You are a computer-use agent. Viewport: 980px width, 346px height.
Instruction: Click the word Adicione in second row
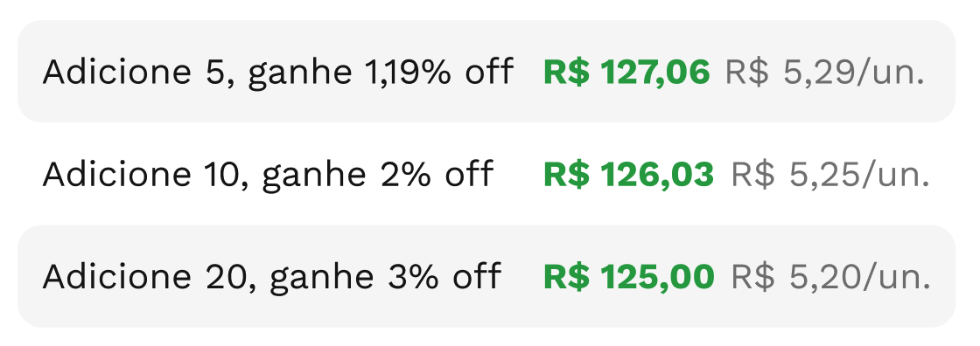click(117, 175)
